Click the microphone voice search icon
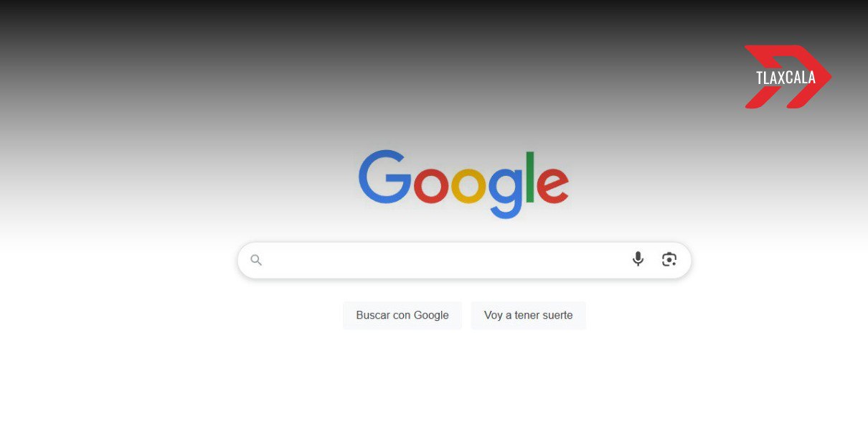868x448 pixels. (x=638, y=259)
